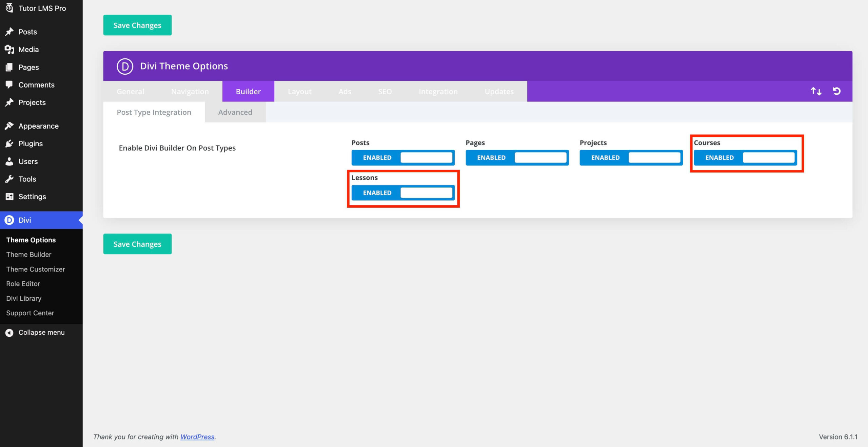Click the Comments bubble icon

pos(9,85)
